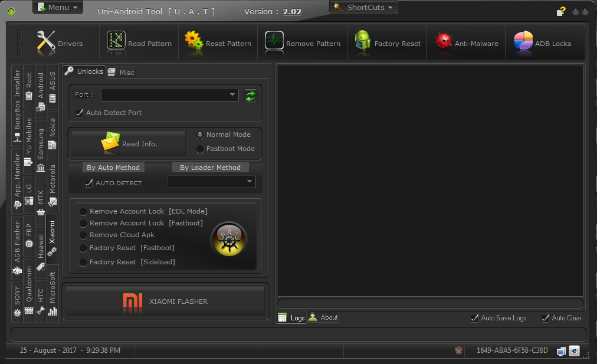Open the MicroSoft side tab
The image size is (597, 364).
point(53,294)
